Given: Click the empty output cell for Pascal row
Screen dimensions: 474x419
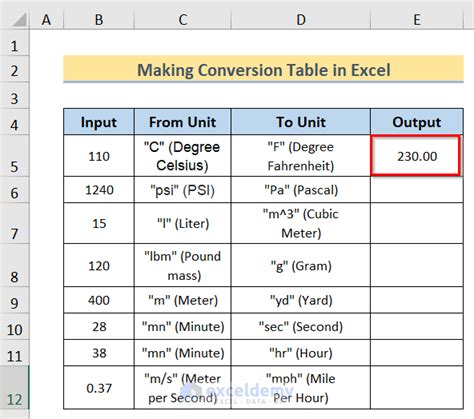Looking at the screenshot, I should [x=417, y=190].
